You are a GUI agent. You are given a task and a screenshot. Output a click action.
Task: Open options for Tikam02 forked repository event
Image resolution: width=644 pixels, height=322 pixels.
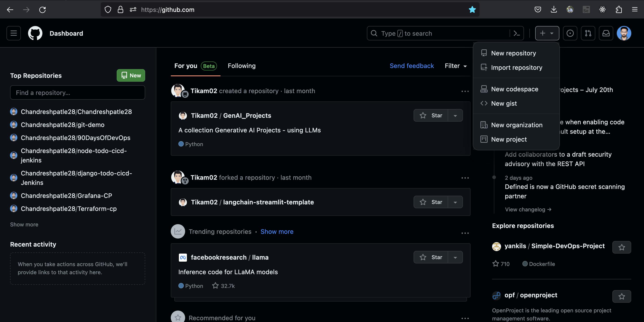(465, 178)
